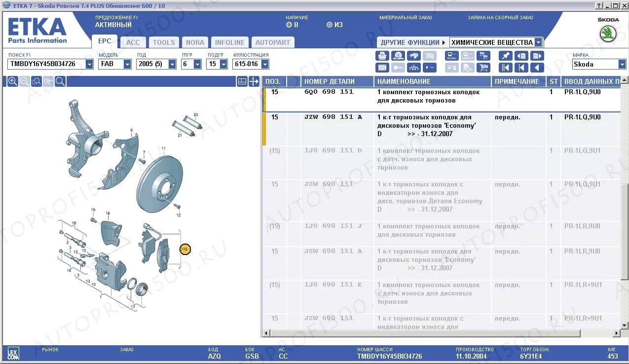Toggle the split-layout panel icon
Screen dimensions: 629x364
click(242, 81)
